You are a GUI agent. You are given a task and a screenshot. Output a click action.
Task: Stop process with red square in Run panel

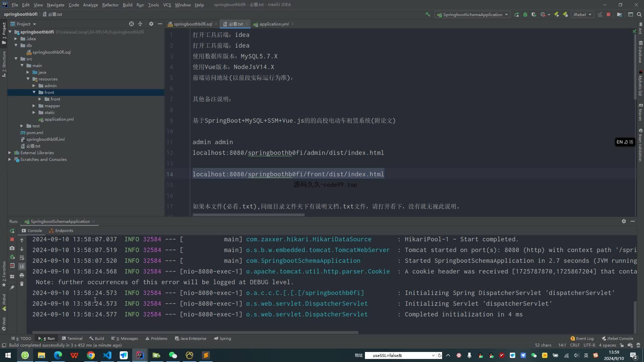pyautogui.click(x=12, y=239)
